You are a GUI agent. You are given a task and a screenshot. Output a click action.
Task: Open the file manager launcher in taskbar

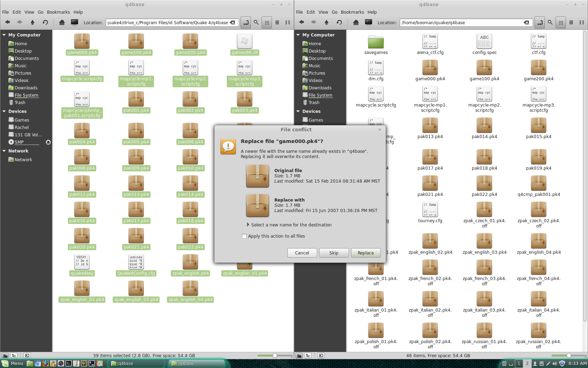(30, 363)
